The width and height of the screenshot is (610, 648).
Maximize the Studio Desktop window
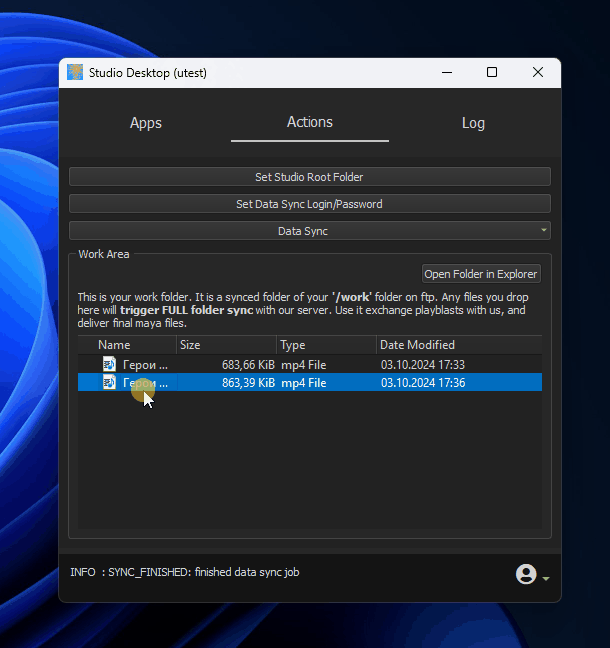point(492,72)
